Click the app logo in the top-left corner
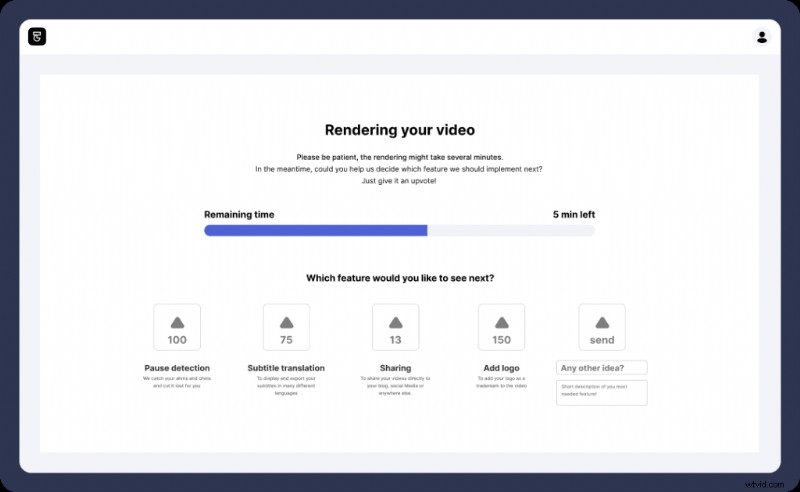 [x=37, y=36]
